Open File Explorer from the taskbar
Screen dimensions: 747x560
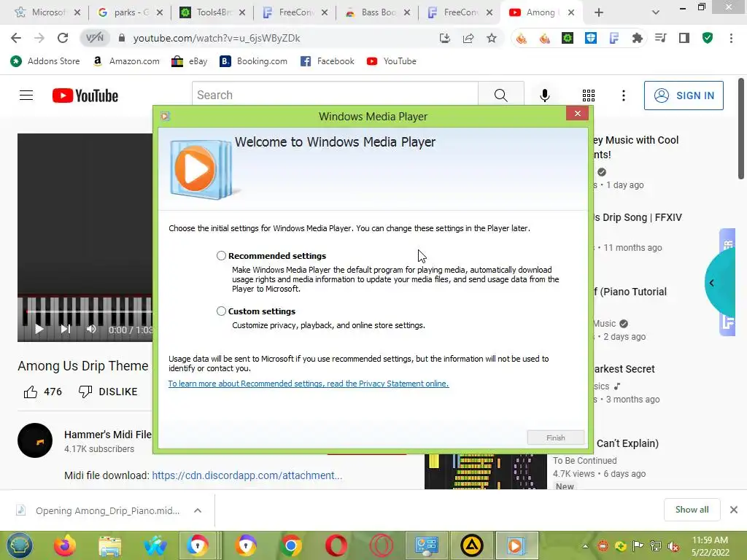(x=110, y=545)
